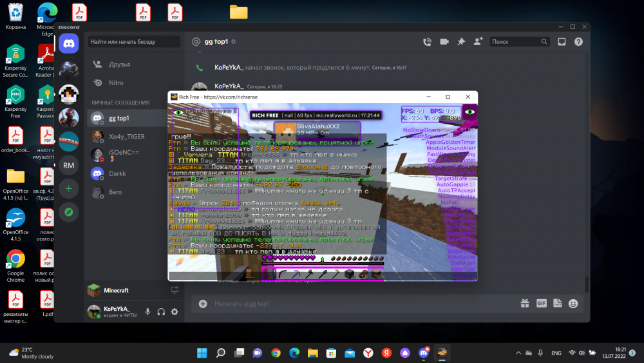Click KoPeYkA_ user panel avatar
Image resolution: width=644 pixels, height=363 pixels.
click(x=94, y=311)
